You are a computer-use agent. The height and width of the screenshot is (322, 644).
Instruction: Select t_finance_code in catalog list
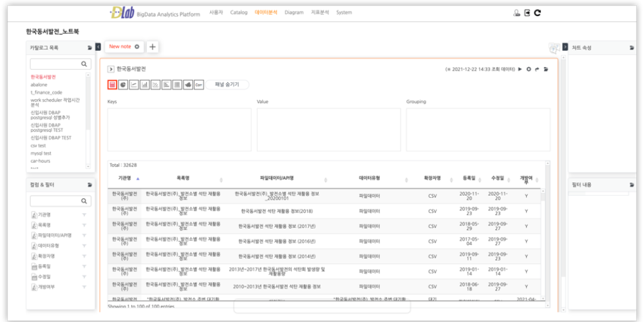[x=46, y=92]
